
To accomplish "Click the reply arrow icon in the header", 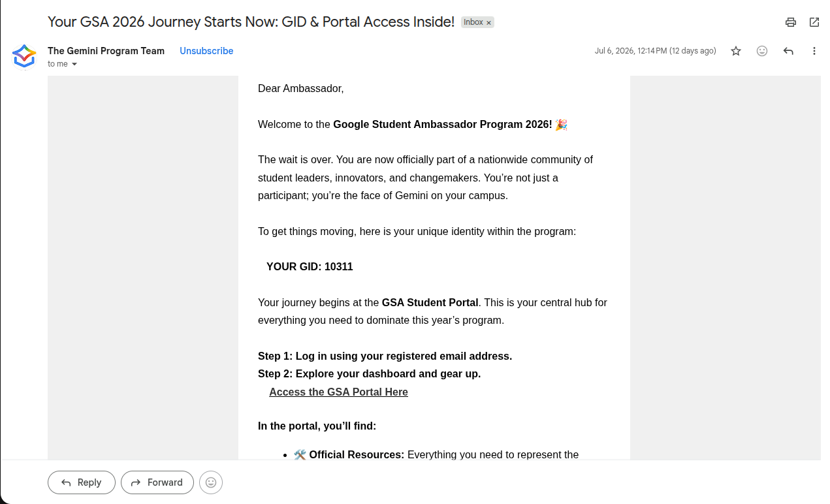I will pyautogui.click(x=788, y=51).
